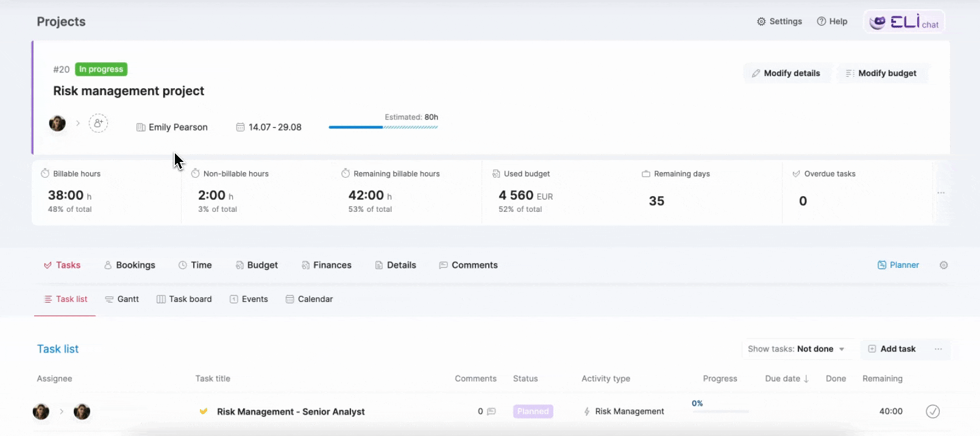The width and height of the screenshot is (980, 436).
Task: Click the Add task button
Action: 892,349
